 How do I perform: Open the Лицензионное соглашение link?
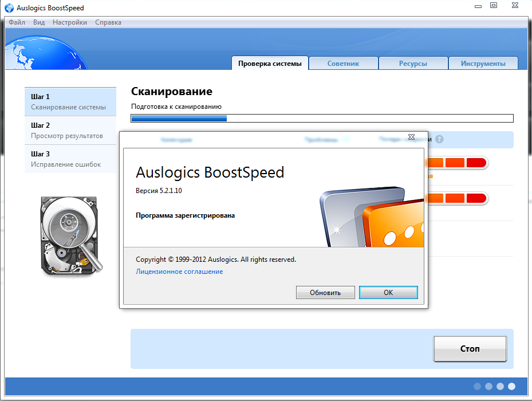[179, 272]
